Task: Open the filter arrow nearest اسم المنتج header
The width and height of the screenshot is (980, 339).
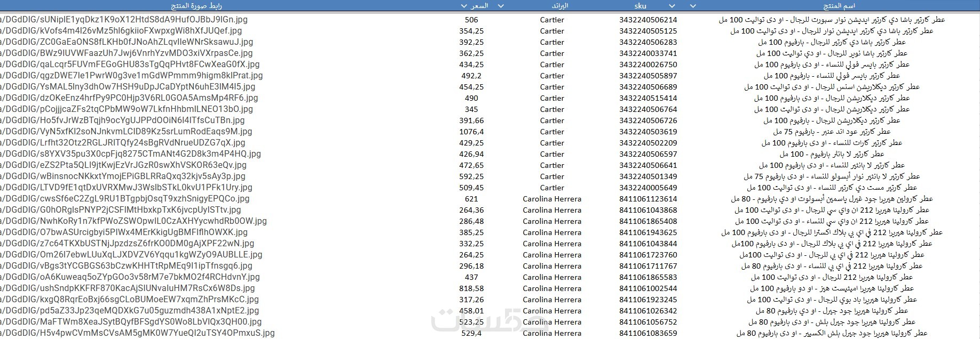Action: pyautogui.click(x=693, y=6)
